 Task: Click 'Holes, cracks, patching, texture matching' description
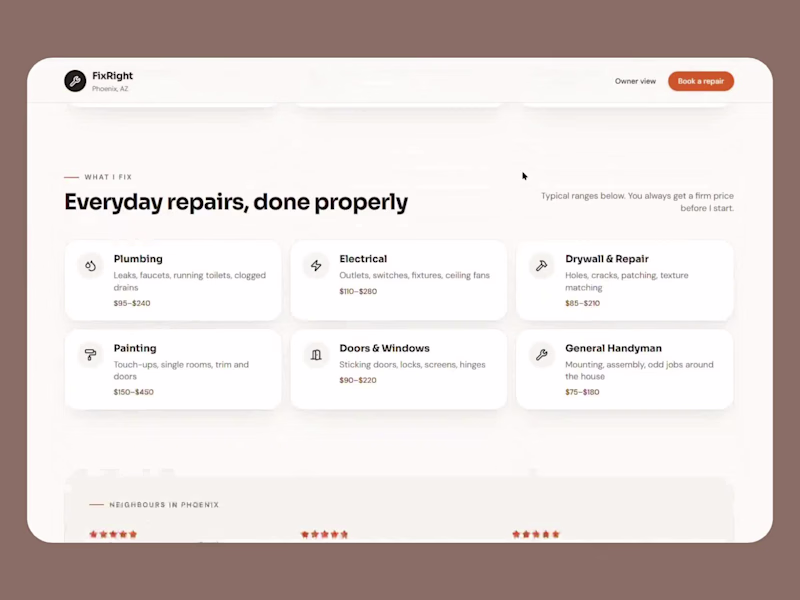[x=627, y=281]
